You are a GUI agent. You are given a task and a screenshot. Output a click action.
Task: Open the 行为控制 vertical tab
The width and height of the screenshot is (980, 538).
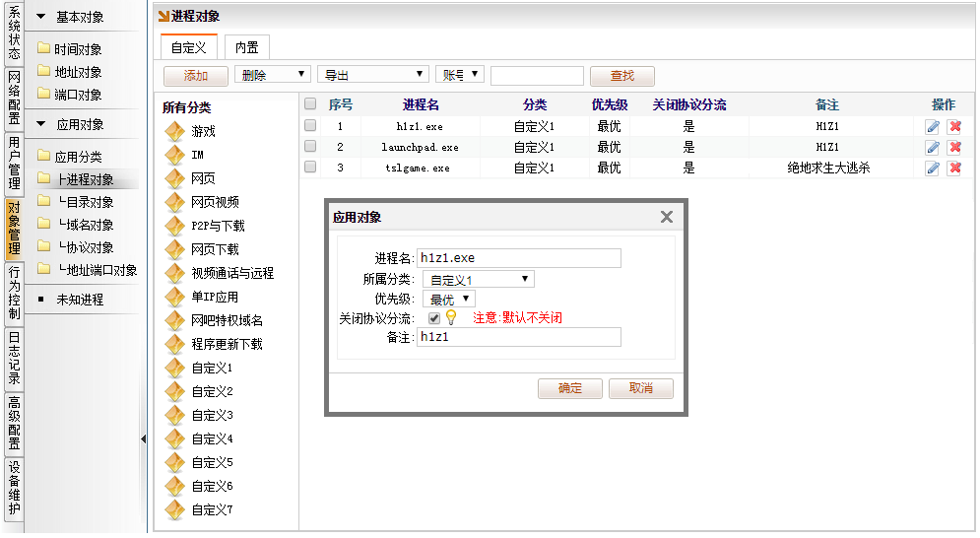point(13,293)
